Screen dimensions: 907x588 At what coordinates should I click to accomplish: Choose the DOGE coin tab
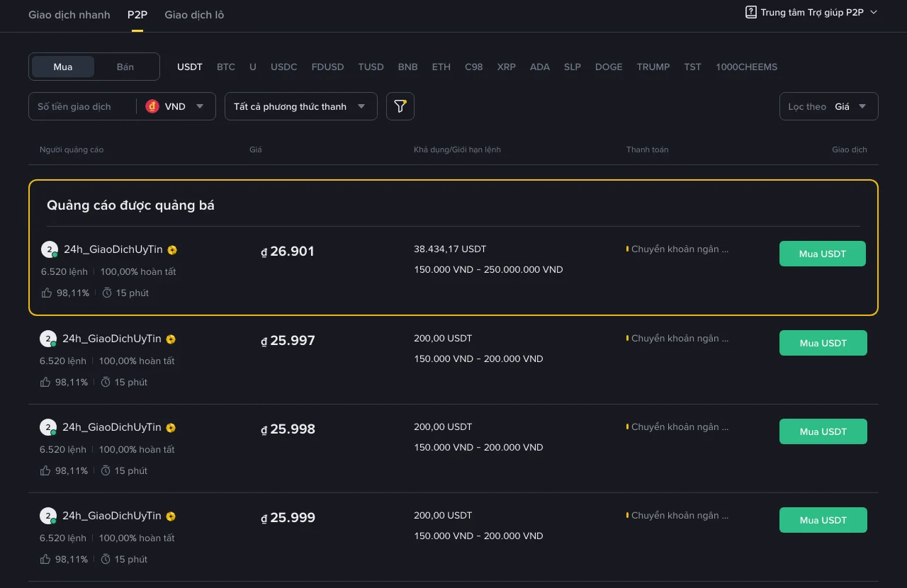(x=609, y=67)
